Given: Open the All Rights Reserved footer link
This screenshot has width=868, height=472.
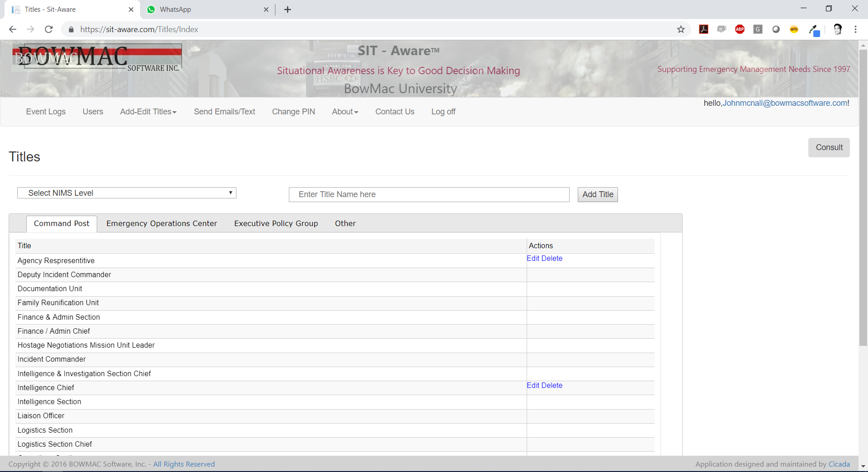Looking at the screenshot, I should pyautogui.click(x=184, y=464).
